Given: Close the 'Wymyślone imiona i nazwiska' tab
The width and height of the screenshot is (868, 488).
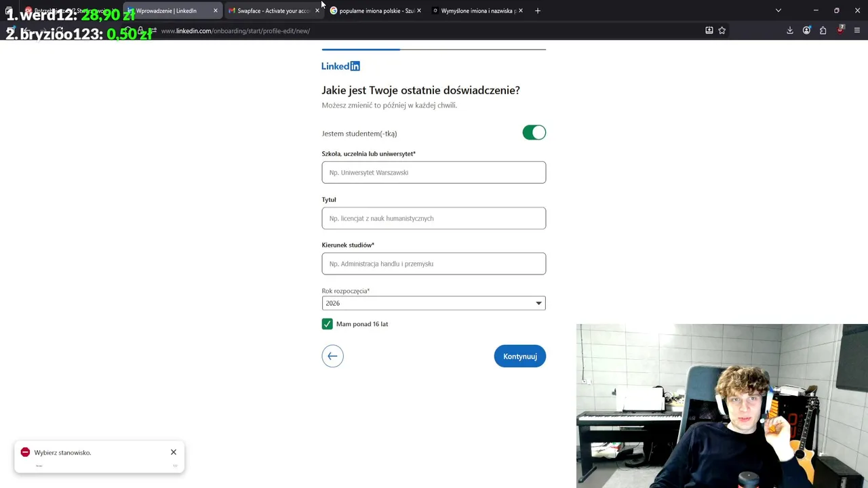Looking at the screenshot, I should (520, 11).
